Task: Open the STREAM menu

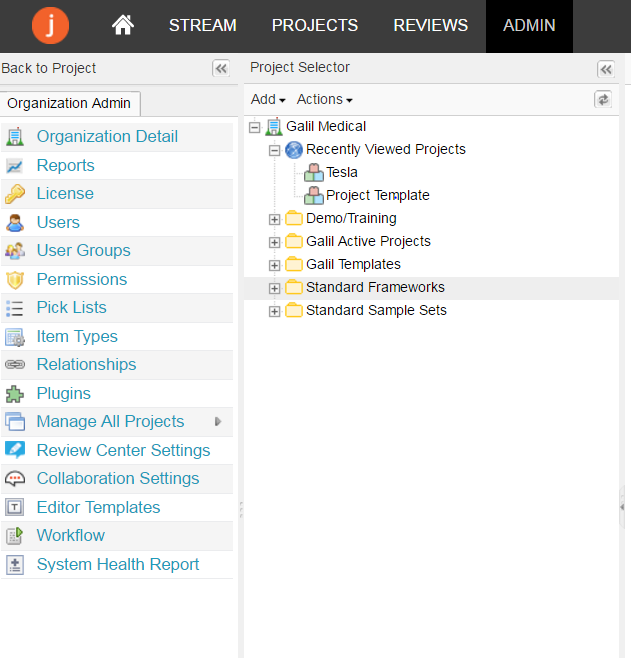Action: tap(203, 25)
